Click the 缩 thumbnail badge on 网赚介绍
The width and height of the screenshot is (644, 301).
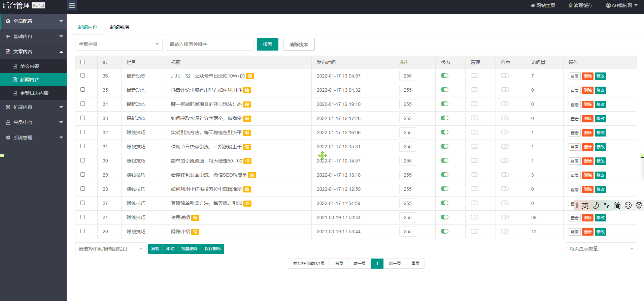[195, 232]
